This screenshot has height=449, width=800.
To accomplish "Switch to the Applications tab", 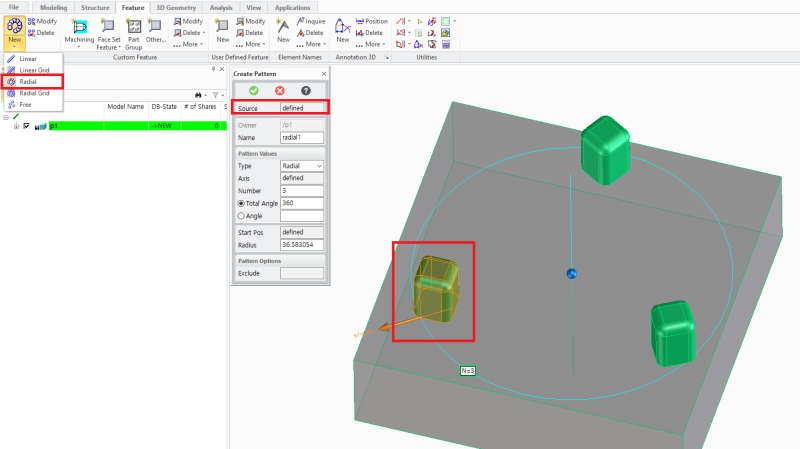I will coord(292,8).
